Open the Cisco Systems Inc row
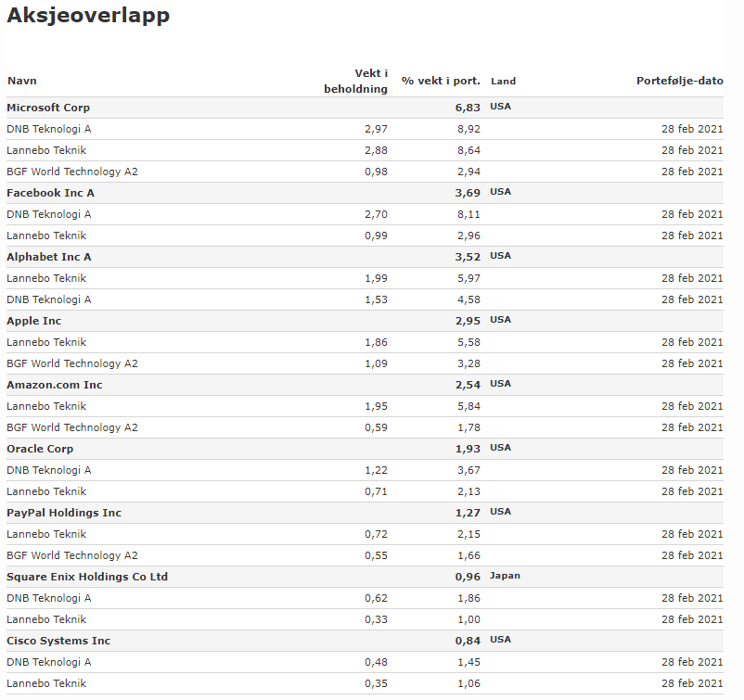The image size is (744, 700). (365, 642)
